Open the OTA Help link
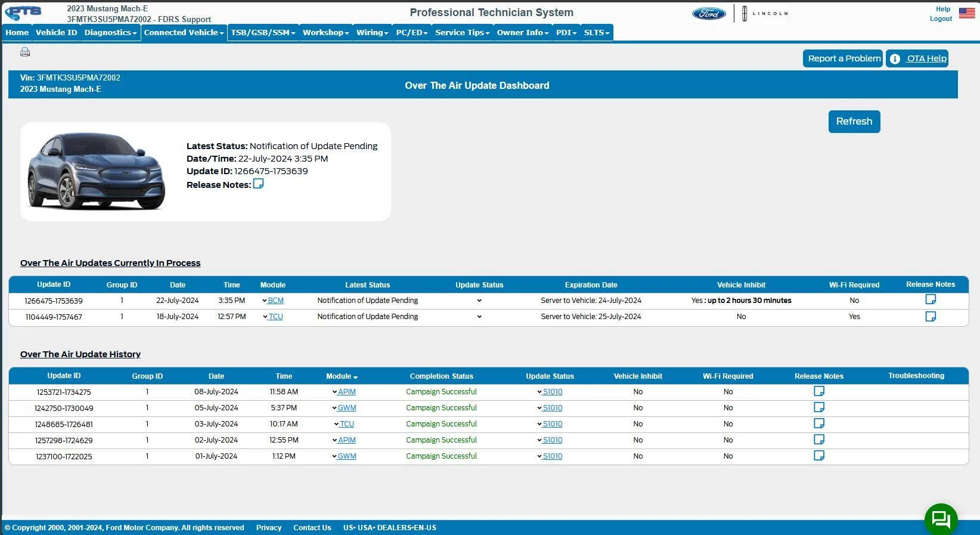This screenshot has width=980, height=535. click(x=926, y=58)
